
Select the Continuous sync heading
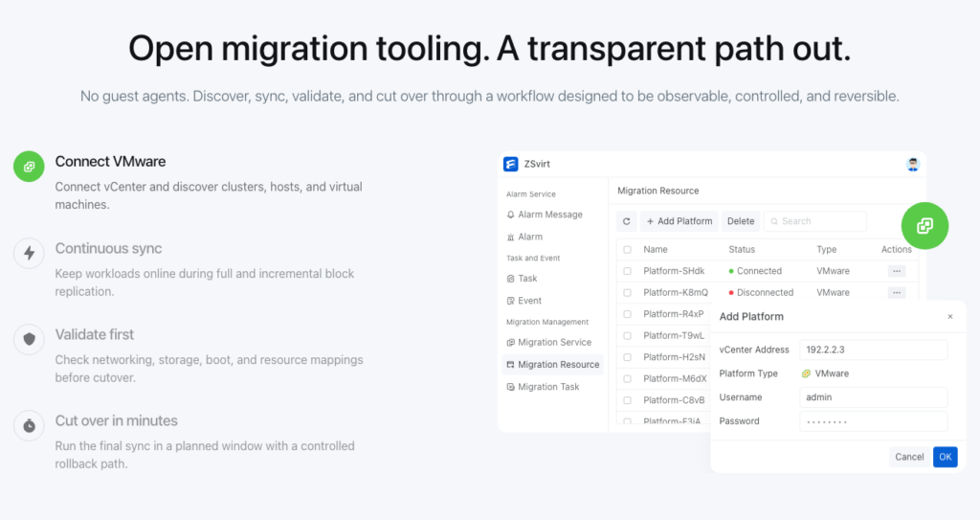point(108,248)
